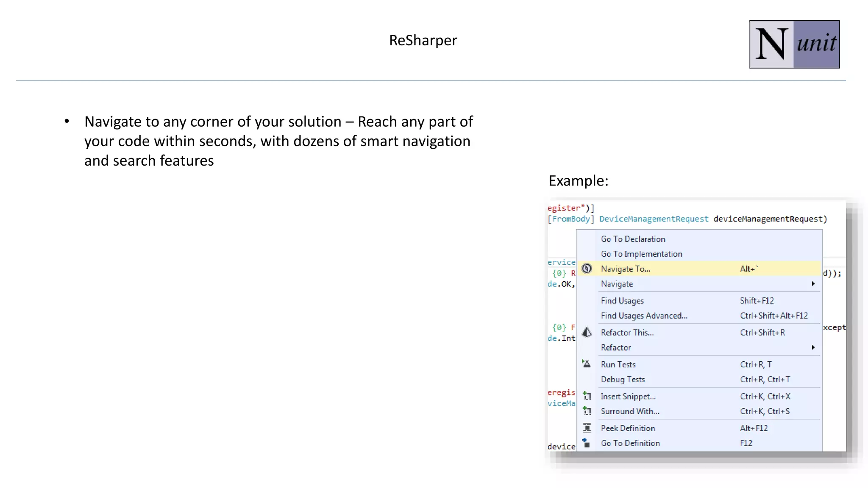Expand the Navigate submenu arrow
868x488 pixels.
pos(813,284)
